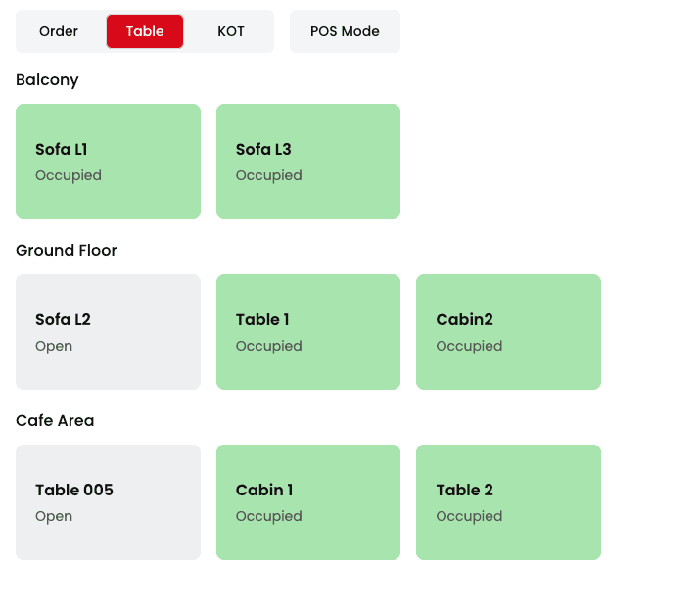
Task: Select the Sofa L3 occupied card
Action: coord(307,161)
